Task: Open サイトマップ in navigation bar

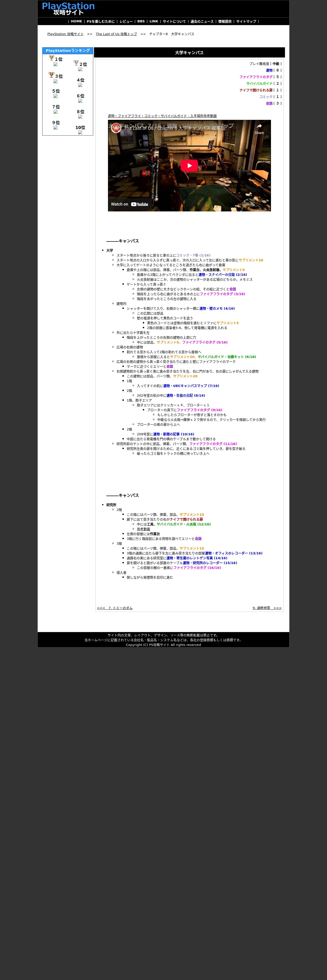Action: [x=246, y=21]
